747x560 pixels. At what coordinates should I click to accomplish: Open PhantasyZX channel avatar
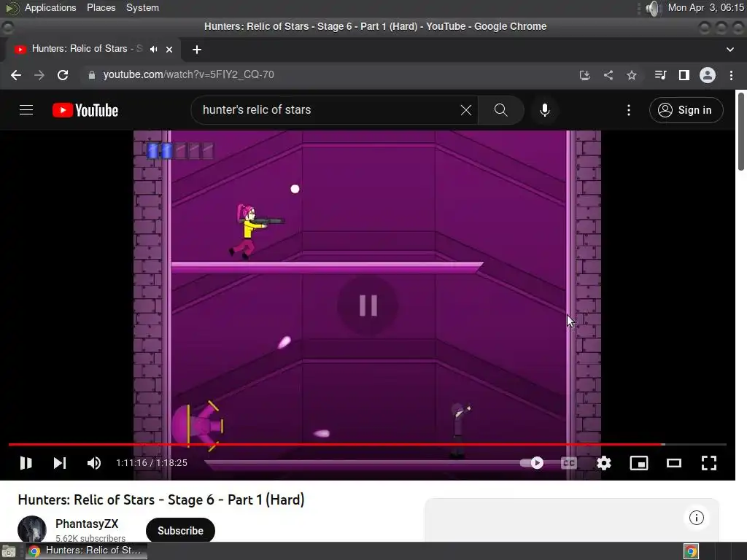[32, 529]
